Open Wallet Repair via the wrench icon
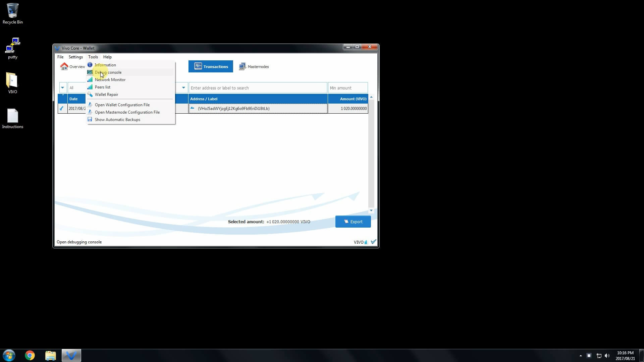This screenshot has width=644, height=362. coord(90,95)
